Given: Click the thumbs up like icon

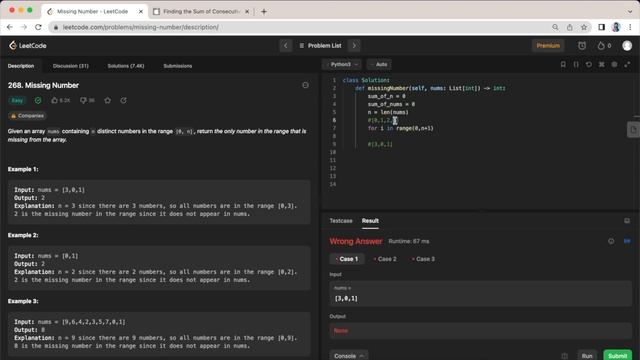Looking at the screenshot, I should [x=54, y=100].
